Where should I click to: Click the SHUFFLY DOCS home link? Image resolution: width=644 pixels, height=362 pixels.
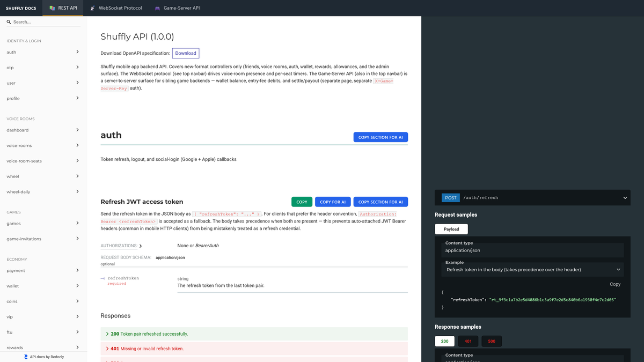(x=21, y=8)
